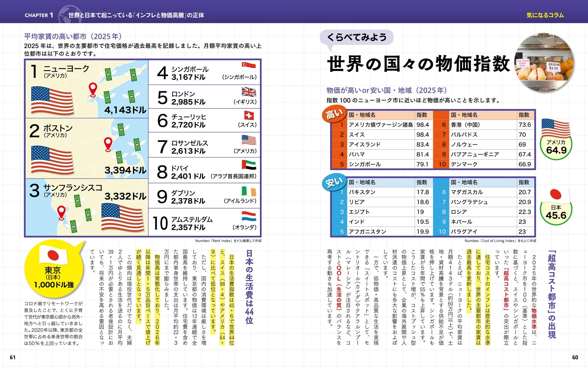Click the red map pin in San Francisco panel
Image resolution: width=588 pixels, height=368 pixels.
(x=62, y=213)
